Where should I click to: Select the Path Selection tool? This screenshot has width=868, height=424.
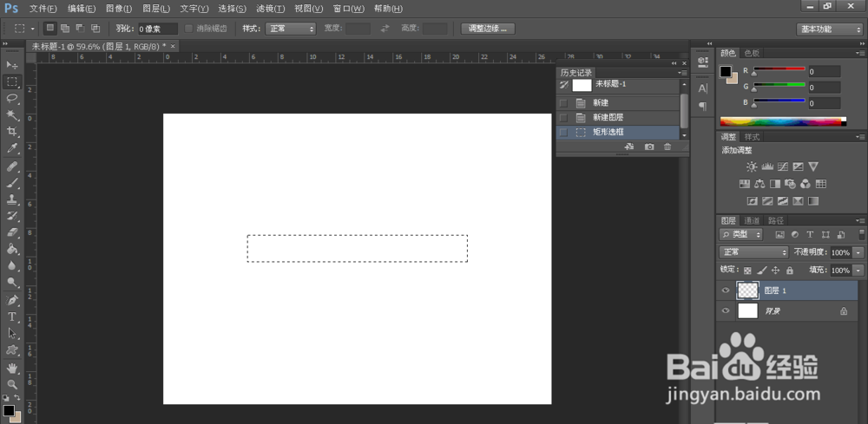[x=11, y=333]
